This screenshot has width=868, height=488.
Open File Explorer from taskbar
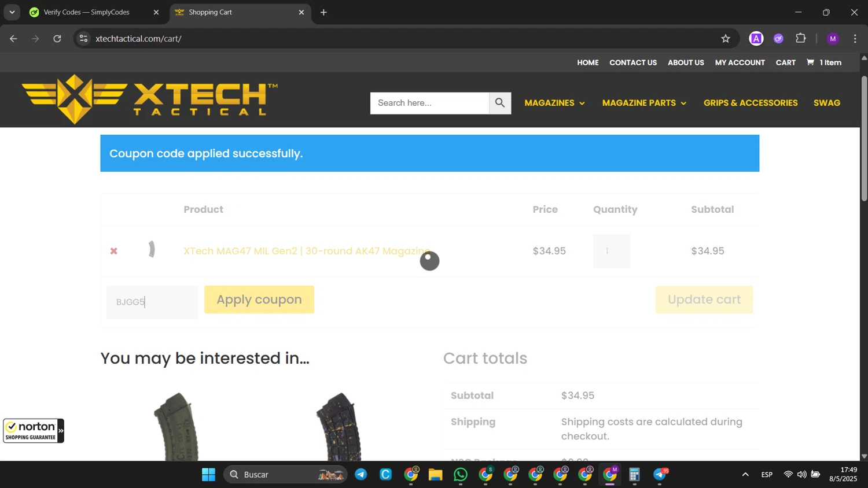tap(435, 475)
